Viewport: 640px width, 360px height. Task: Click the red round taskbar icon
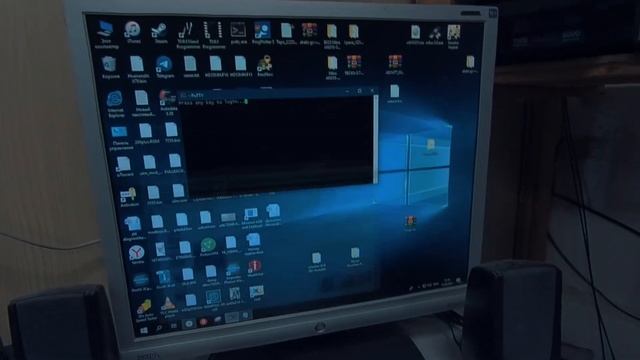coord(203,322)
